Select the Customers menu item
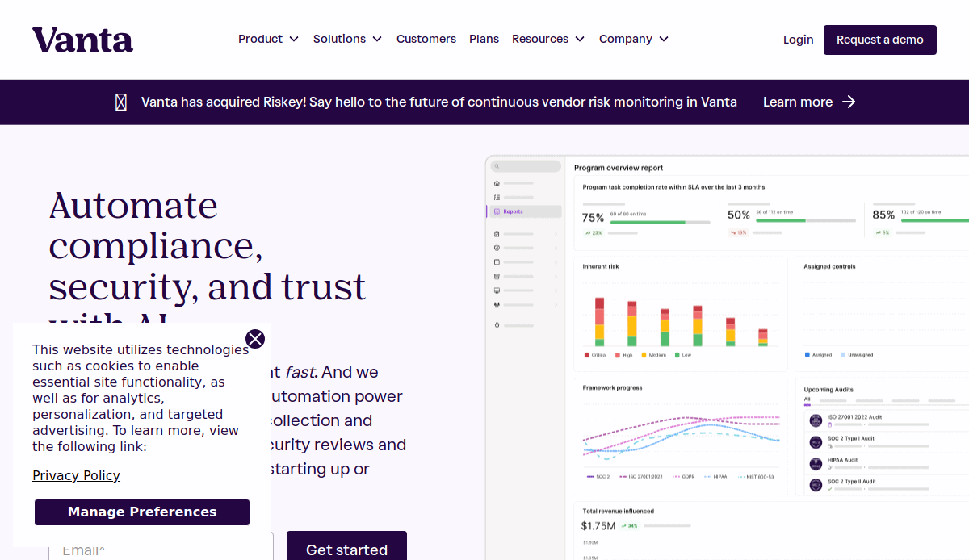The height and width of the screenshot is (560, 969). tap(426, 39)
